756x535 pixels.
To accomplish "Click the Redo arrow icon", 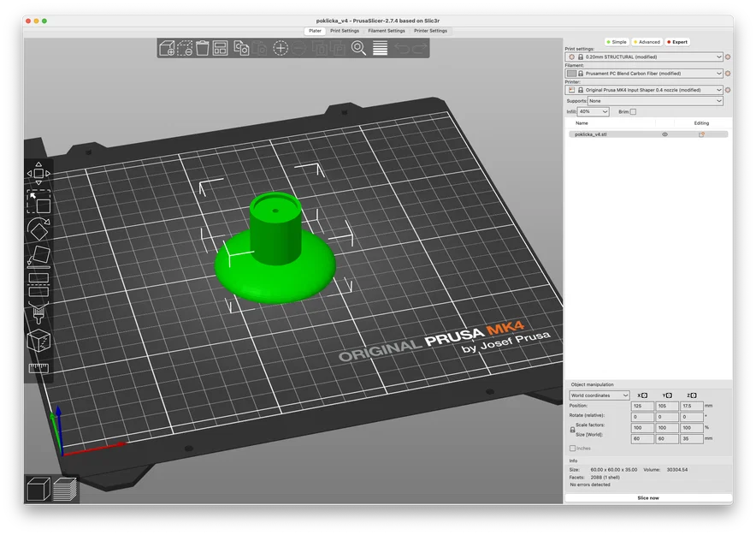I will pyautogui.click(x=419, y=48).
